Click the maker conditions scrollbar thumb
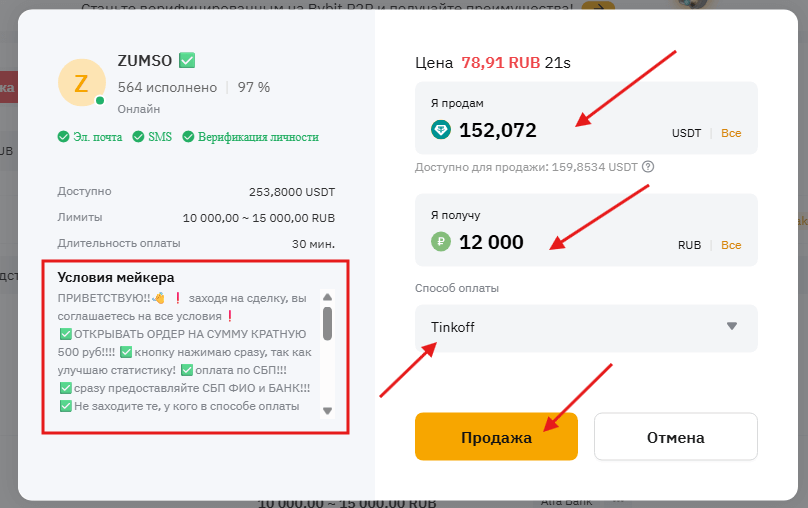Image resolution: width=808 pixels, height=508 pixels. pyautogui.click(x=327, y=322)
